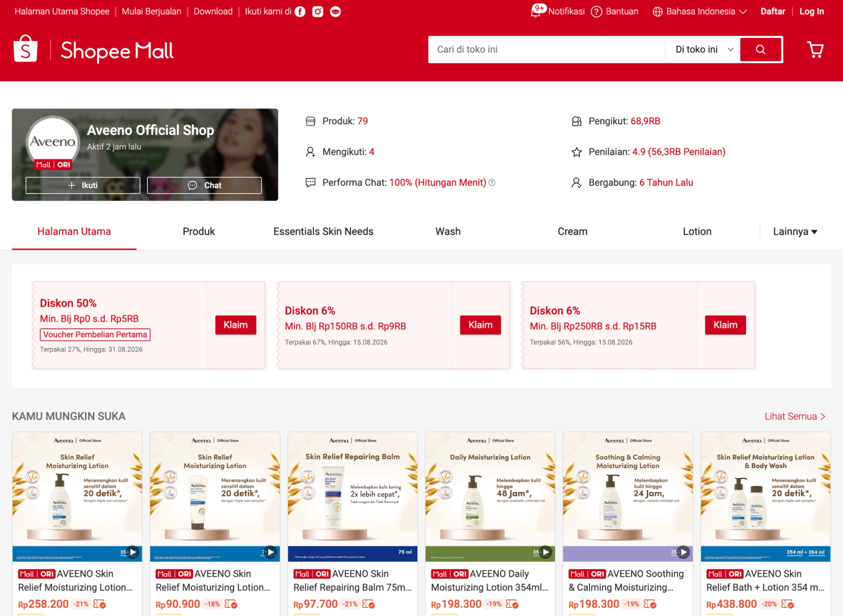This screenshot has height=616, width=843.
Task: Claim the Diskon 6% Rp250RB voucher
Action: pyautogui.click(x=726, y=325)
